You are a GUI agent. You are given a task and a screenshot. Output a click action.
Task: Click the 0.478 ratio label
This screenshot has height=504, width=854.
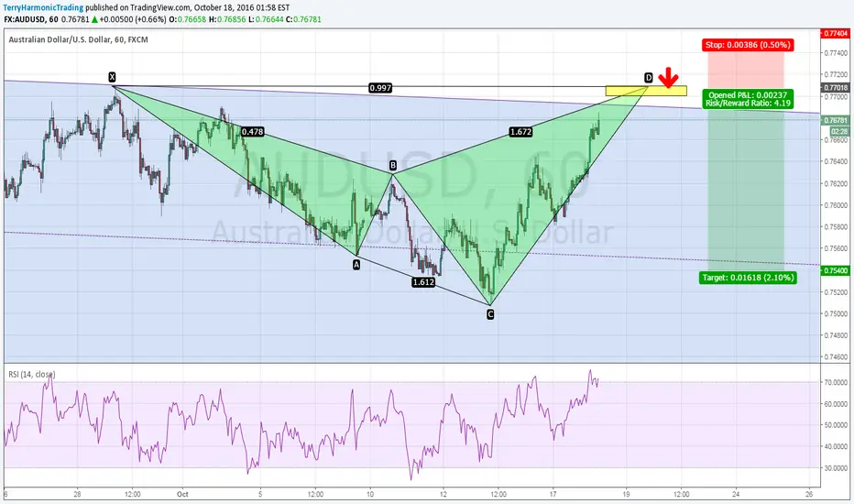(252, 131)
